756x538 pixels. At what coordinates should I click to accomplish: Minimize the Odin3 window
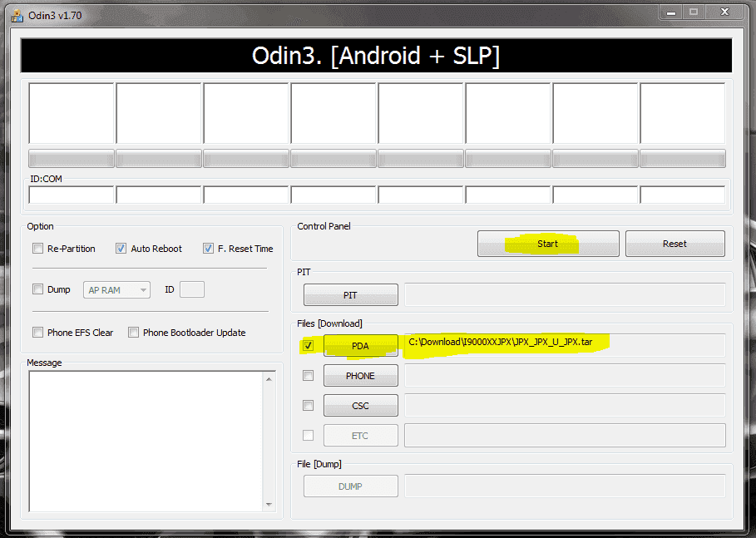click(x=670, y=12)
